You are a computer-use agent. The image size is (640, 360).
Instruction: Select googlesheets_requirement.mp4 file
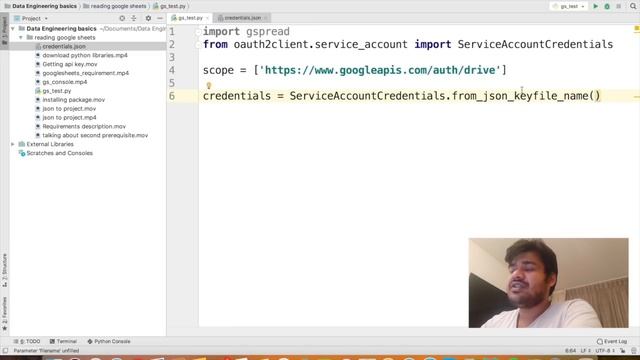(86, 73)
